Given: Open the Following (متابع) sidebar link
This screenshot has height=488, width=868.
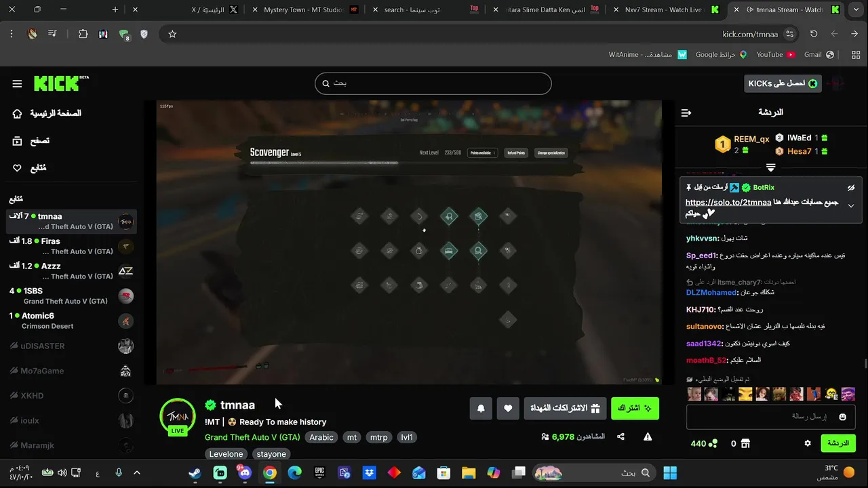Looking at the screenshot, I should point(29,168).
